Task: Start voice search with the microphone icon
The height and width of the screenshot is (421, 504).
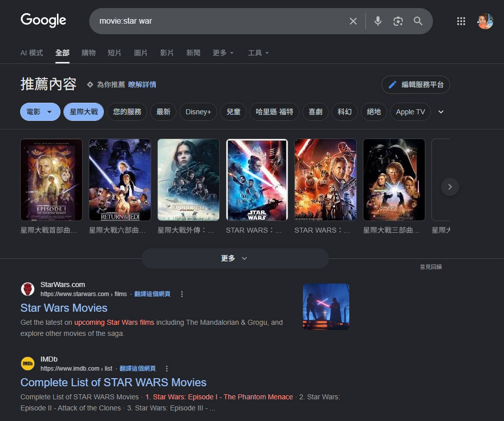Action: tap(378, 21)
